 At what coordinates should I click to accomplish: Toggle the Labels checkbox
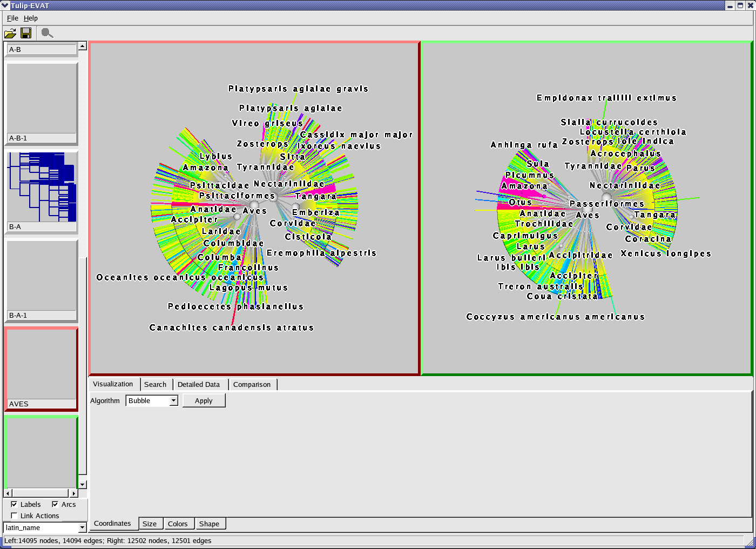(14, 504)
